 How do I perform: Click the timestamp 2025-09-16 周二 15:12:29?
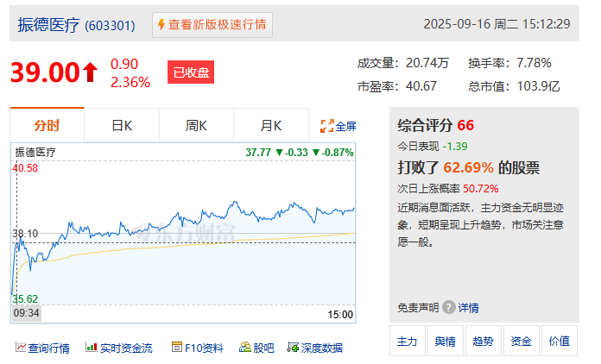(x=497, y=24)
